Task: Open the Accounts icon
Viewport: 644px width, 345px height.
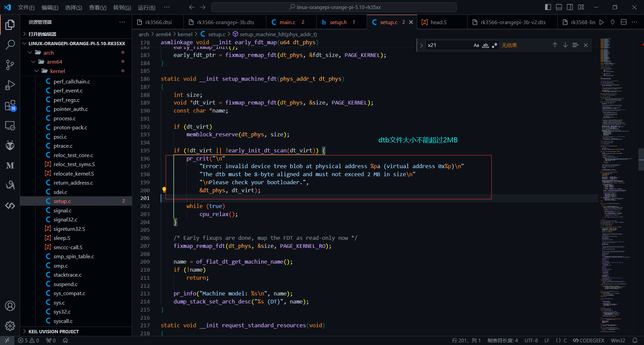Action: (10, 306)
